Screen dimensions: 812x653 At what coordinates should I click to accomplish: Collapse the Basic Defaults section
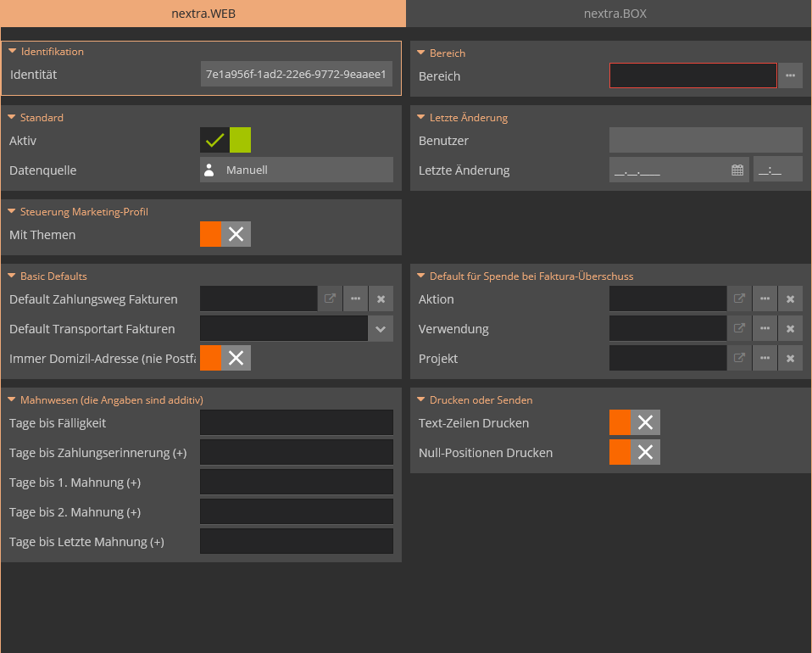point(13,276)
